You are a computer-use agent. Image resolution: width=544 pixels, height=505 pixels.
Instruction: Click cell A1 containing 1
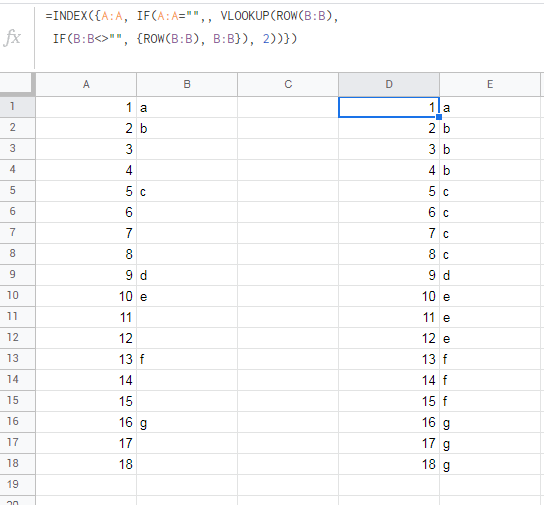click(x=86, y=107)
